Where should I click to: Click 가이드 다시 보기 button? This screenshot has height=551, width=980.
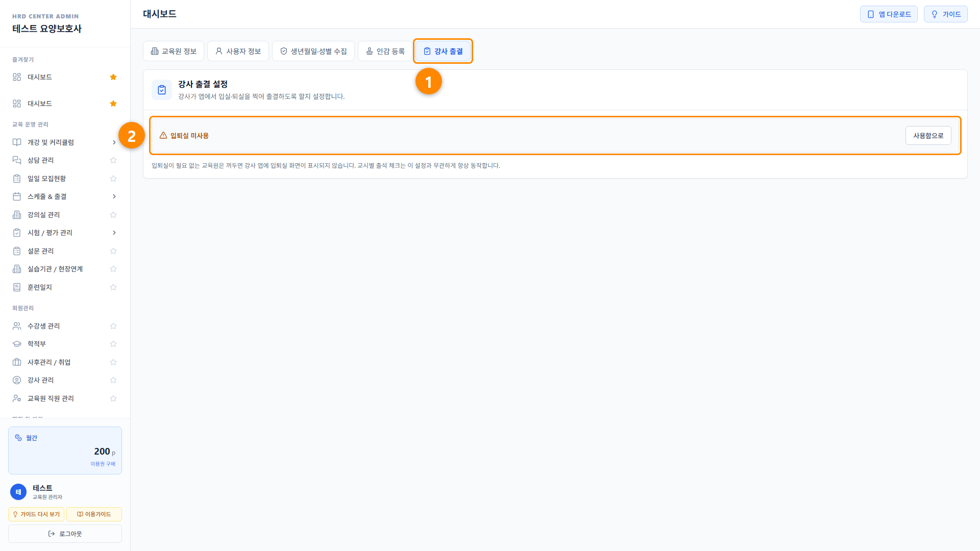click(x=36, y=514)
